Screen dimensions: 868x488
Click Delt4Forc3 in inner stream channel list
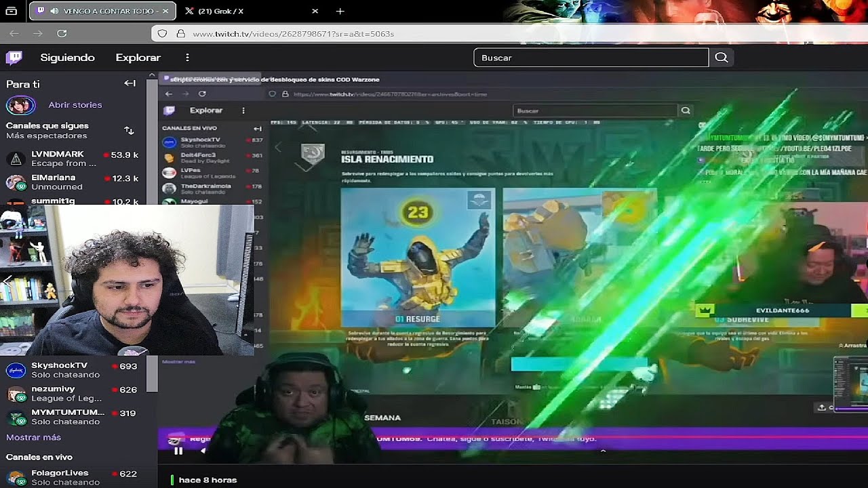[198, 155]
